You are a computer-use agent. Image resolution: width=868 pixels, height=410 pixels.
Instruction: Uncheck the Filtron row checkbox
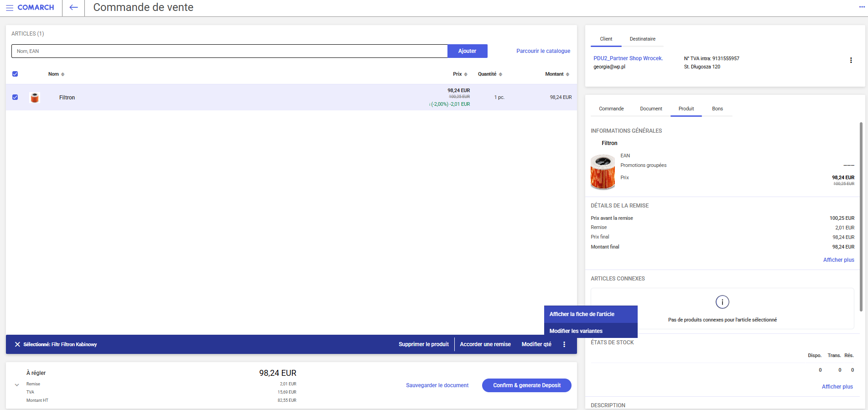click(x=15, y=97)
